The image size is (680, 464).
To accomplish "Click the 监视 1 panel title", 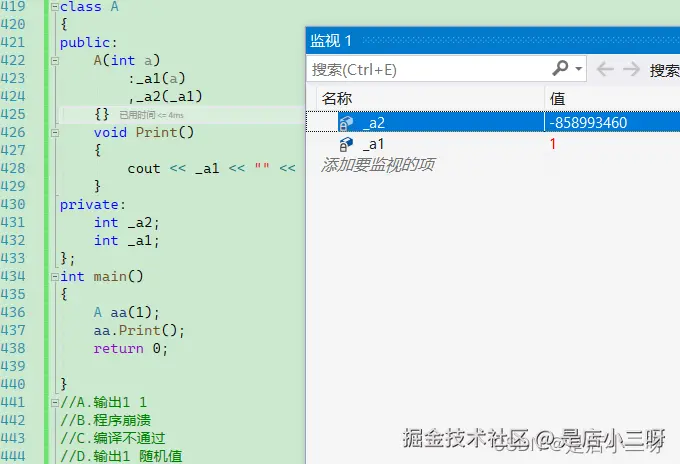I will coord(330,41).
